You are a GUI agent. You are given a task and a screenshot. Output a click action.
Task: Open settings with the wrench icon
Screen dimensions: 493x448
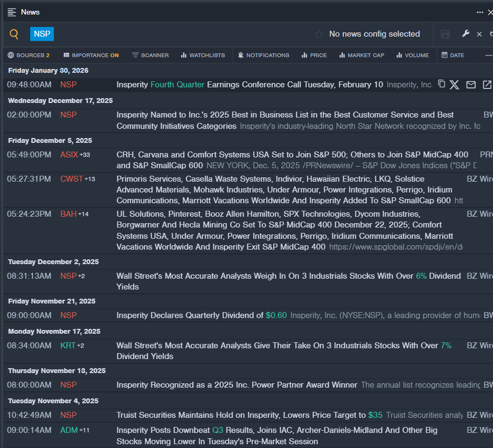[466, 34]
